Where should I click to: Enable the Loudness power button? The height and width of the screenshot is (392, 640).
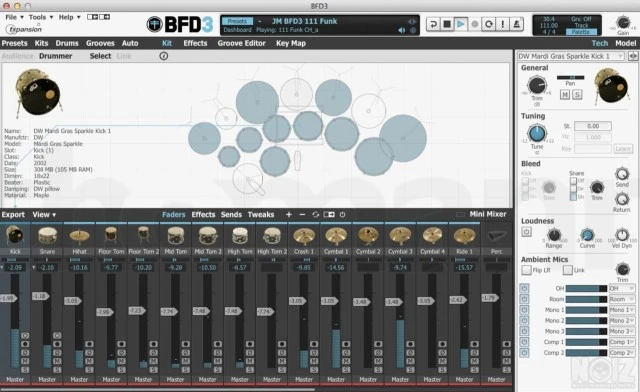tap(526, 232)
